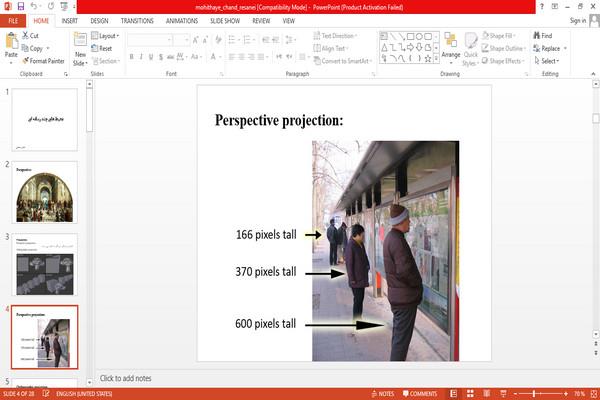This screenshot has width=600, height=400.
Task: Click Convert to SmartArt button
Action: [x=342, y=61]
